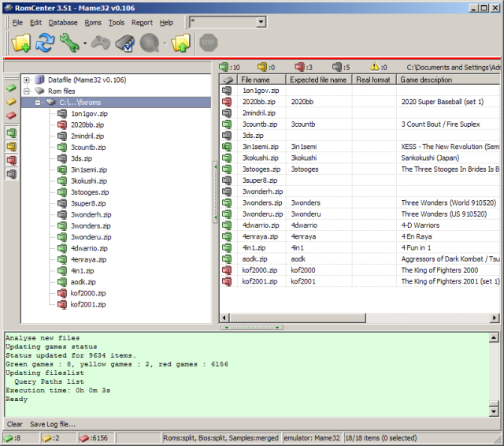
Task: Click the horizontal scrollbar left arrow
Action: [224, 318]
